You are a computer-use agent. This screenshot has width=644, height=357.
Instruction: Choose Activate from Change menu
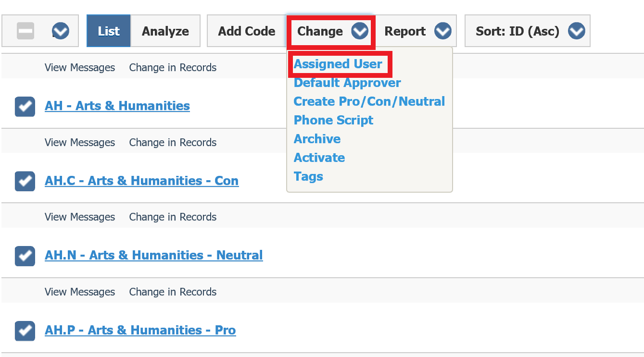pyautogui.click(x=319, y=158)
